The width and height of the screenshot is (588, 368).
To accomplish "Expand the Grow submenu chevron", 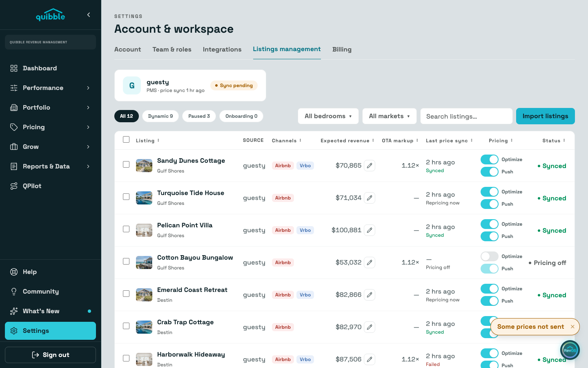I will [88, 147].
